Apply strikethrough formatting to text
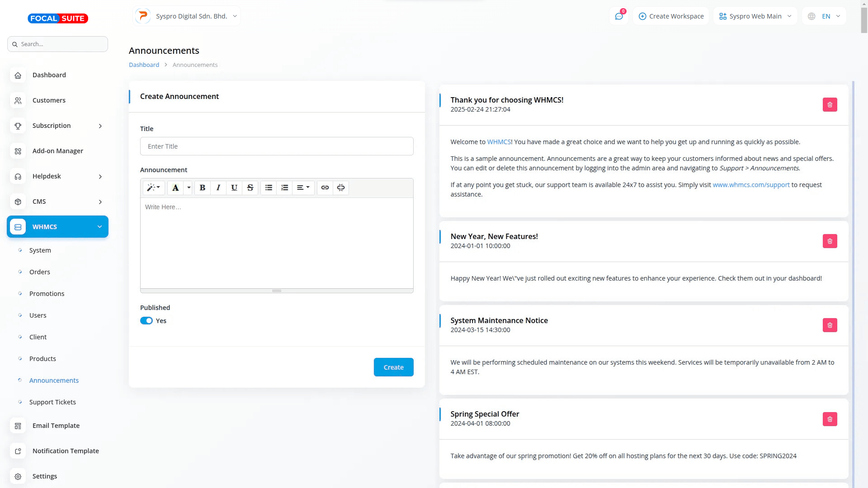Screen dimensions: 868x488 [x=250, y=188]
